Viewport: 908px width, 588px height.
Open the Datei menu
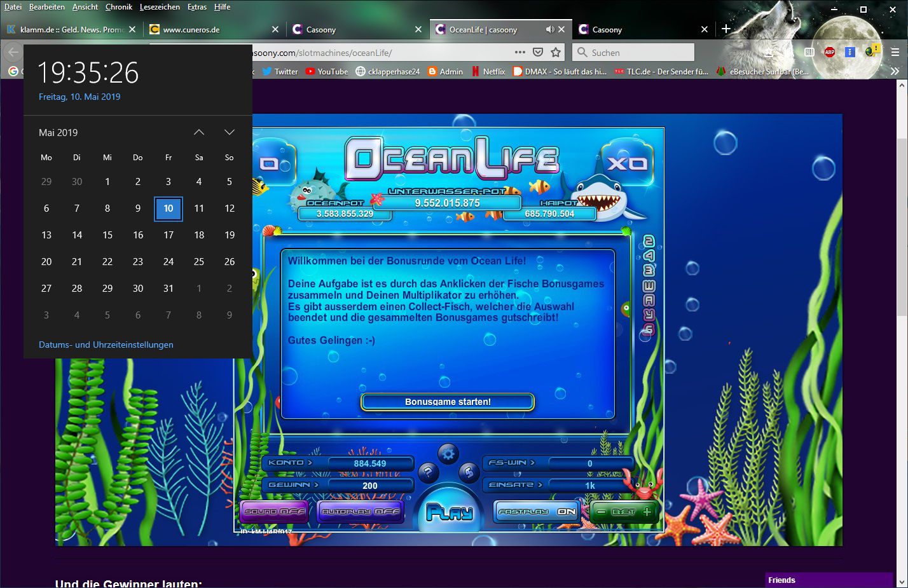[13, 7]
